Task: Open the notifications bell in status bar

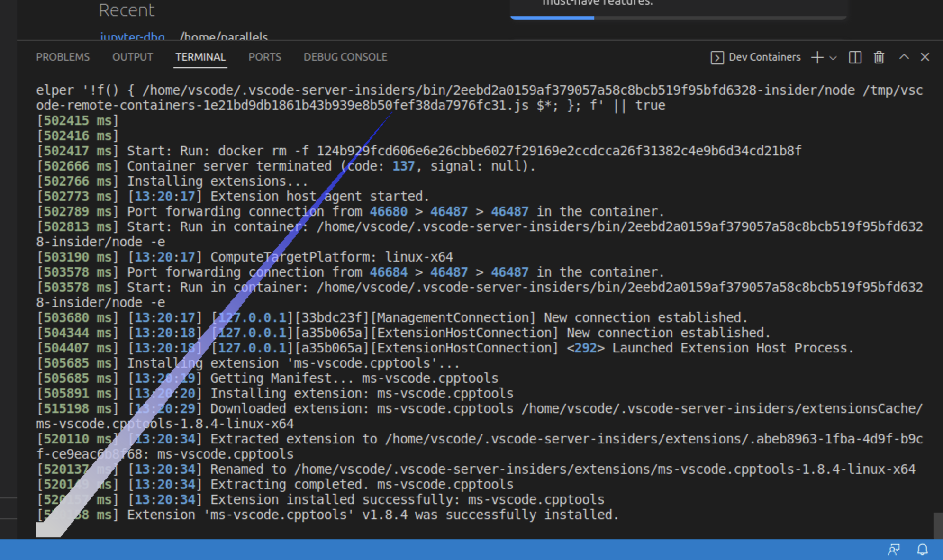Action: 922,549
